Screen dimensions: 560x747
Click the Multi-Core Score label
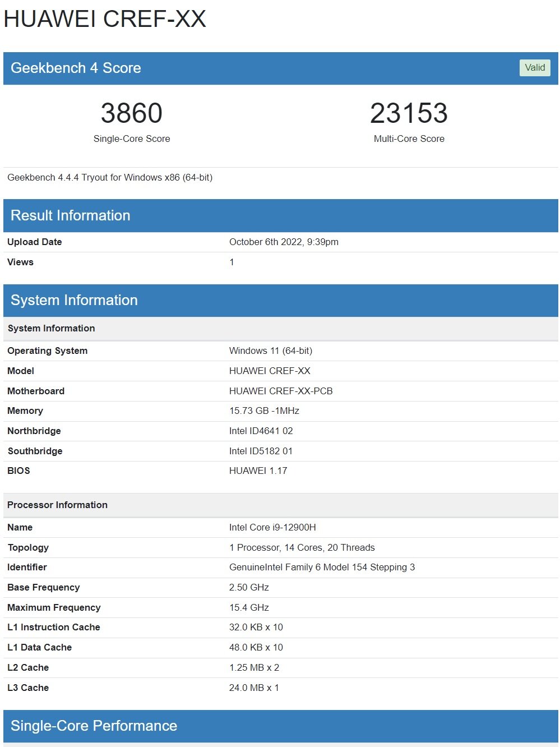[409, 139]
